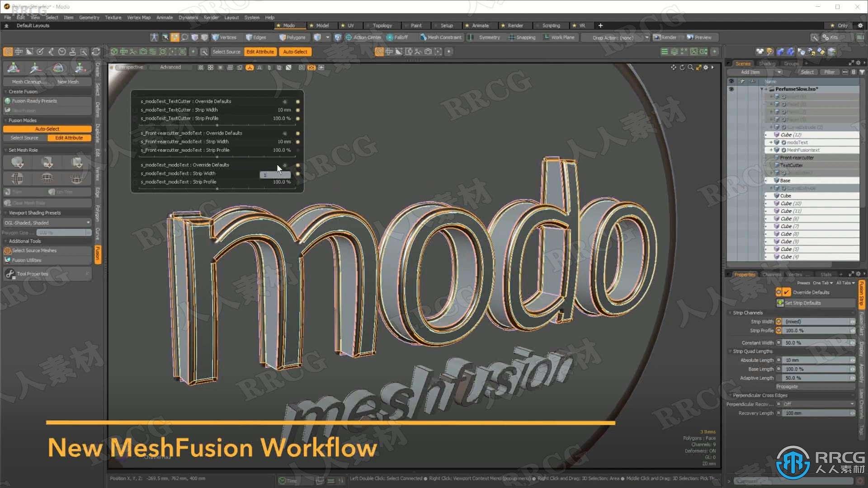Screen dimensions: 868x488
Task: Collapse the Strip Quad Lengths section
Action: 730,351
